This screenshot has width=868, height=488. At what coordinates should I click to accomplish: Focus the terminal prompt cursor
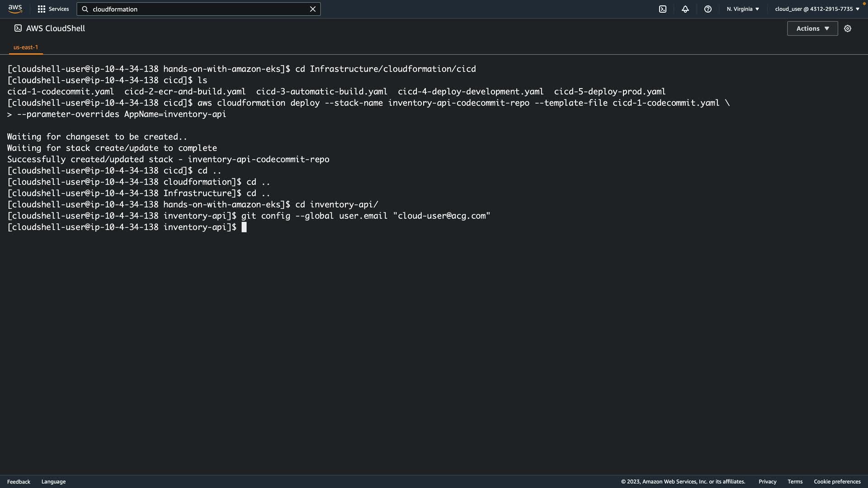(x=244, y=227)
